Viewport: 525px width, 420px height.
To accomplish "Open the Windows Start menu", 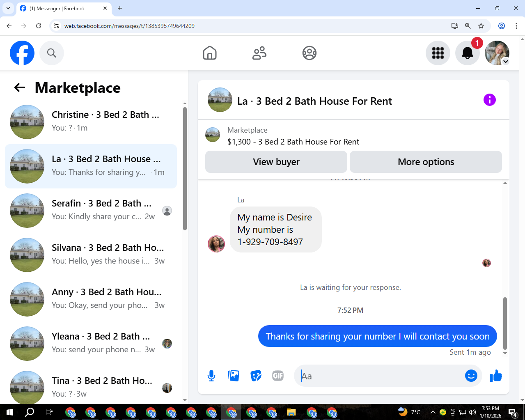I will click(10, 412).
